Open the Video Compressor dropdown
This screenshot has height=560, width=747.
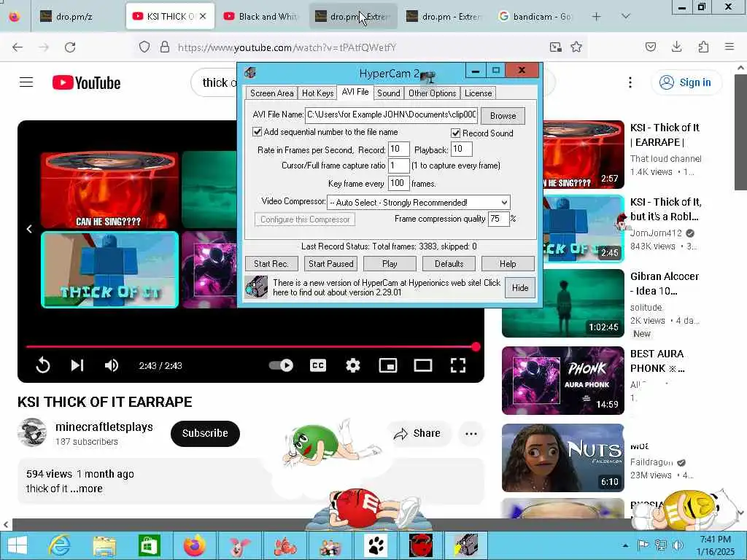[x=418, y=203]
